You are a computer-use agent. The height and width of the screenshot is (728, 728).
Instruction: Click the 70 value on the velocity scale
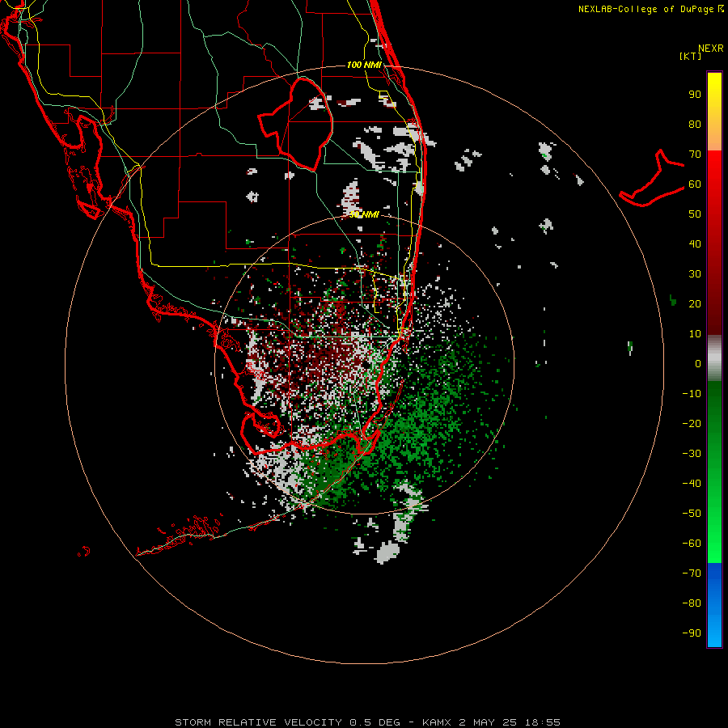(695, 154)
